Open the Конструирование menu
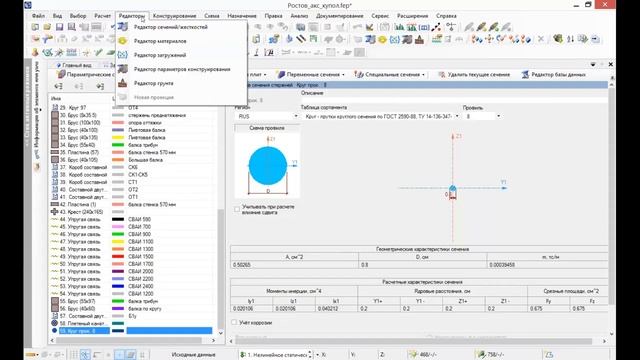The width and height of the screenshot is (640, 360). (174, 16)
